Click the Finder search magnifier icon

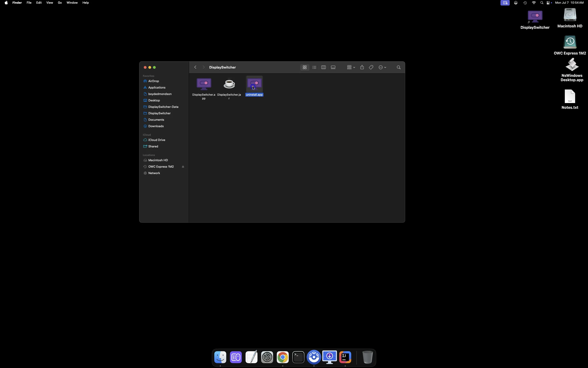click(x=399, y=67)
